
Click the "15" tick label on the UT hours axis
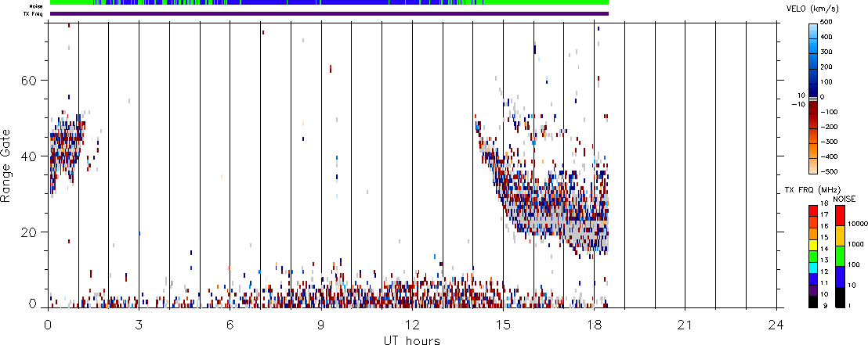tap(503, 324)
